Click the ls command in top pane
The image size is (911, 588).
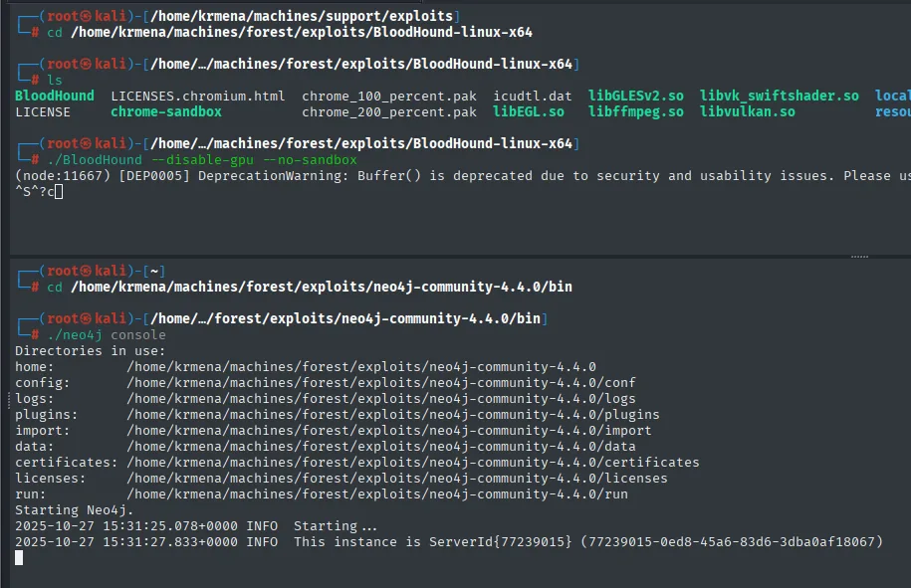(55, 80)
